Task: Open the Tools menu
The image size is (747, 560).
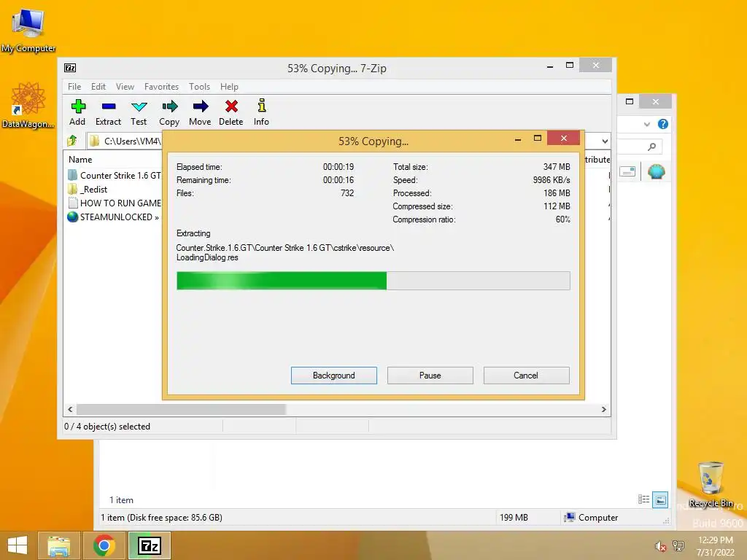Action: click(x=199, y=87)
